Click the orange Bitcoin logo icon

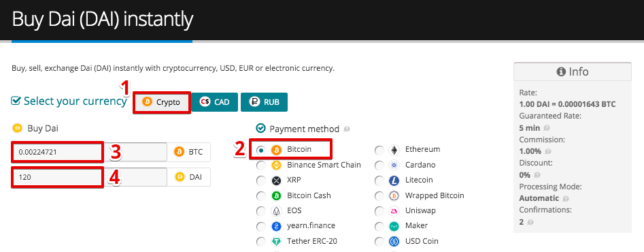[x=276, y=150]
